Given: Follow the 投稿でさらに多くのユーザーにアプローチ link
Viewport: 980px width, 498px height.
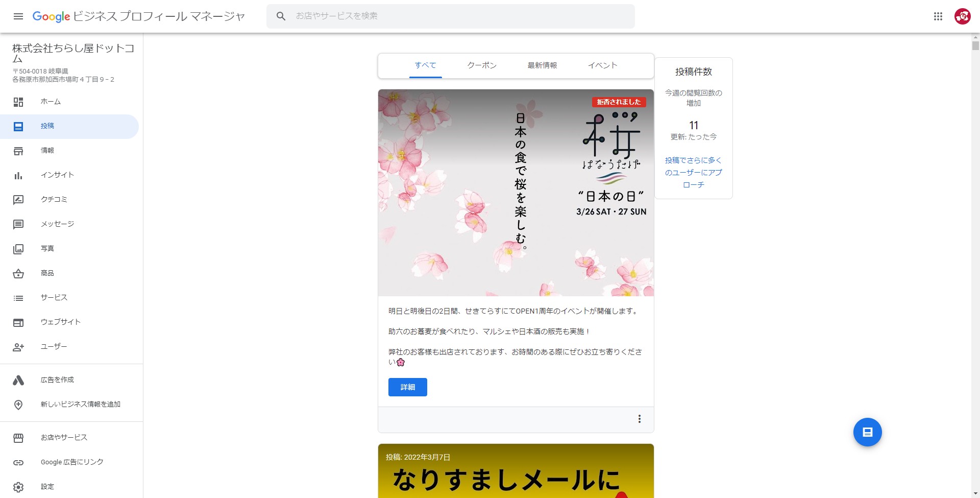Looking at the screenshot, I should (693, 172).
